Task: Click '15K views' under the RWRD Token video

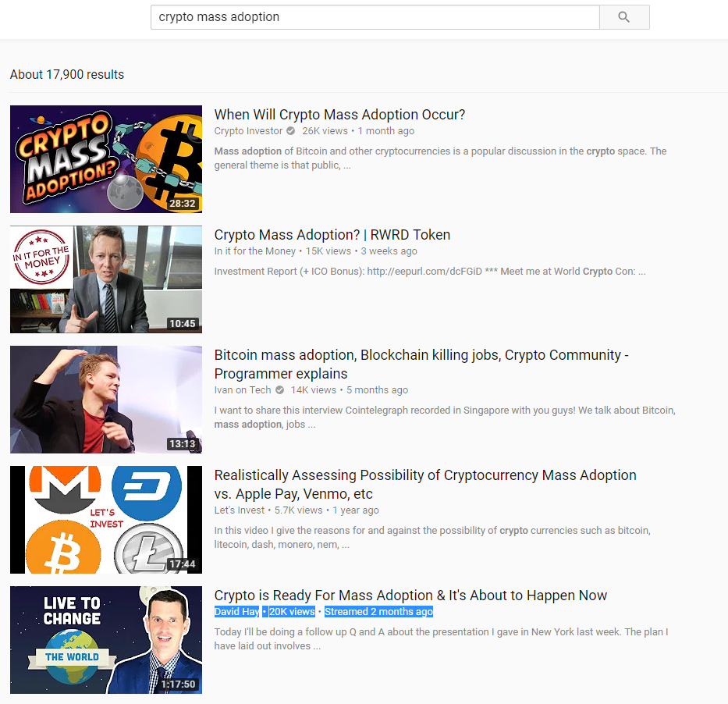Action: click(328, 251)
